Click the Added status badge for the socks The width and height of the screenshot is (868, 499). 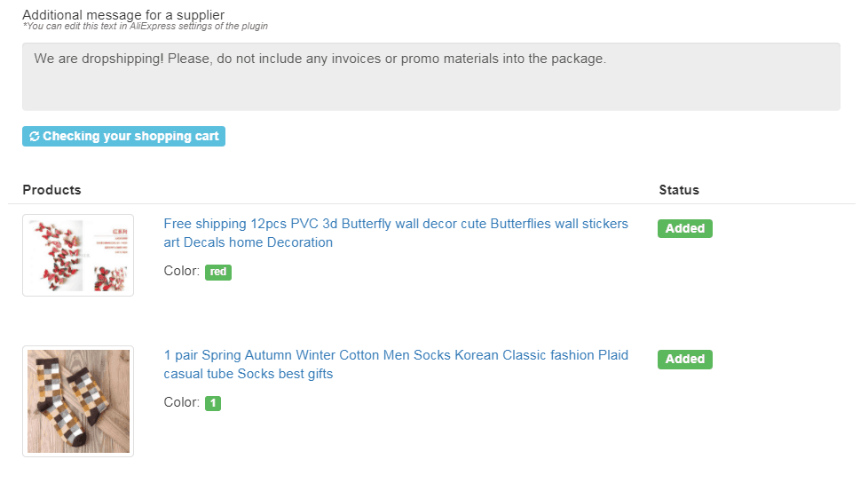click(685, 359)
